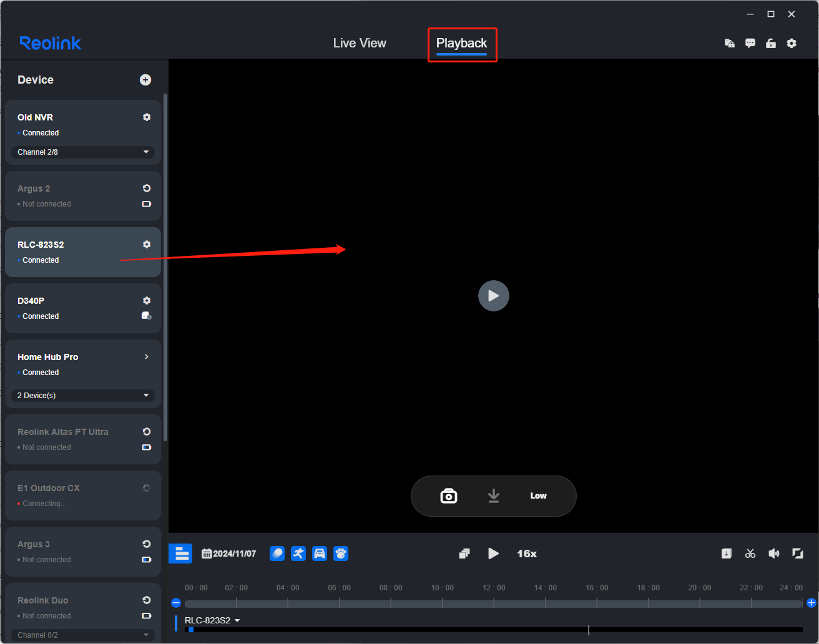Click the large play button in the video area
This screenshot has width=819, height=644.
pyautogui.click(x=494, y=296)
